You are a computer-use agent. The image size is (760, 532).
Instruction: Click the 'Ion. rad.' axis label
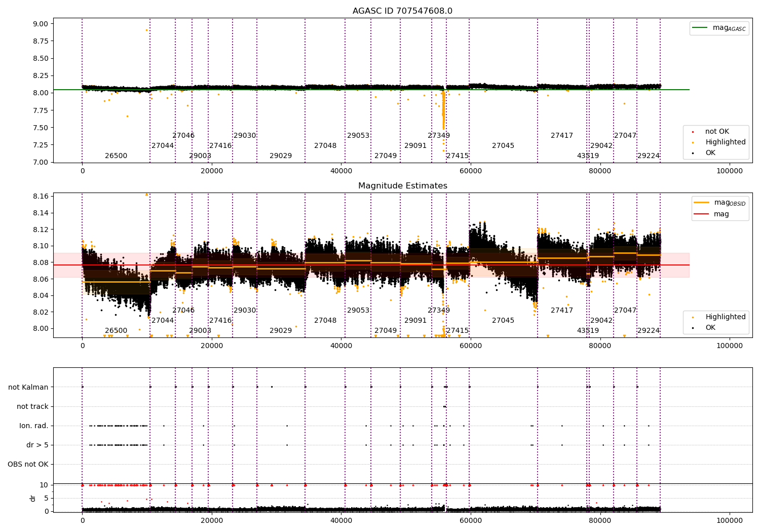click(34, 426)
